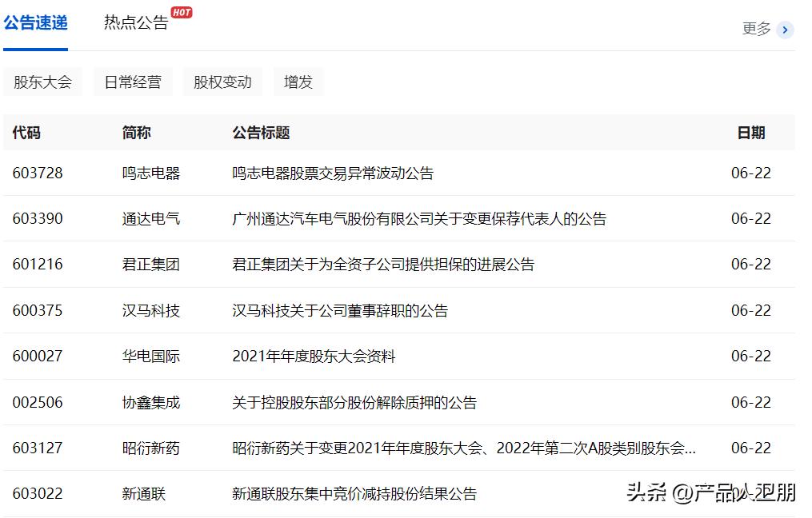The image size is (812, 518).
Task: Select the 公告速递 tab
Action: [x=36, y=24]
